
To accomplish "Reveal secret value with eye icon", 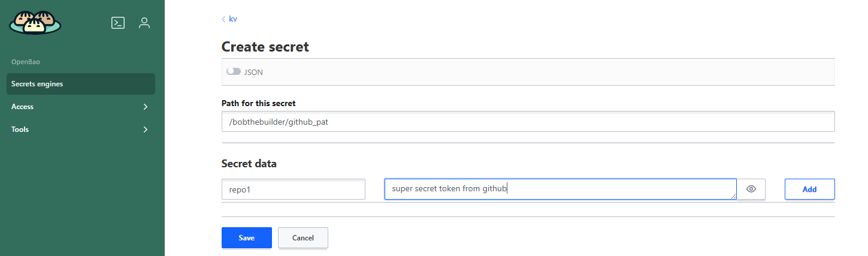I will (751, 189).
